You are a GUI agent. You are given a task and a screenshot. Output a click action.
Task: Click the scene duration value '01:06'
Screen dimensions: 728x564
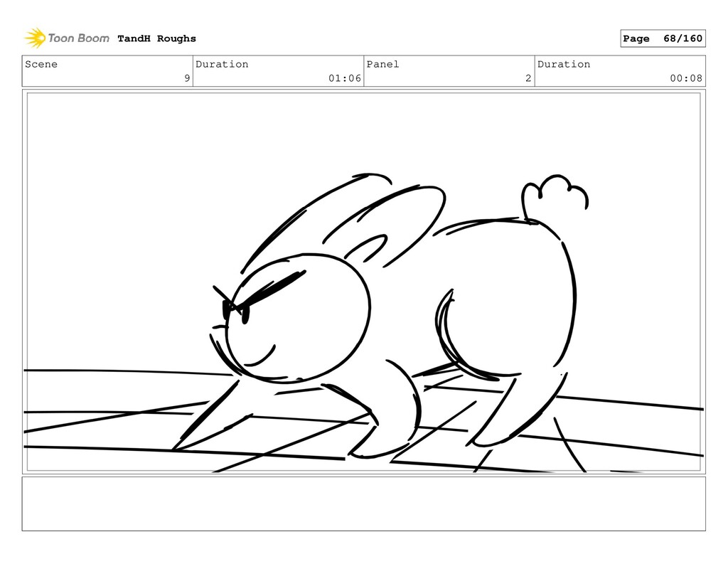[x=345, y=78]
